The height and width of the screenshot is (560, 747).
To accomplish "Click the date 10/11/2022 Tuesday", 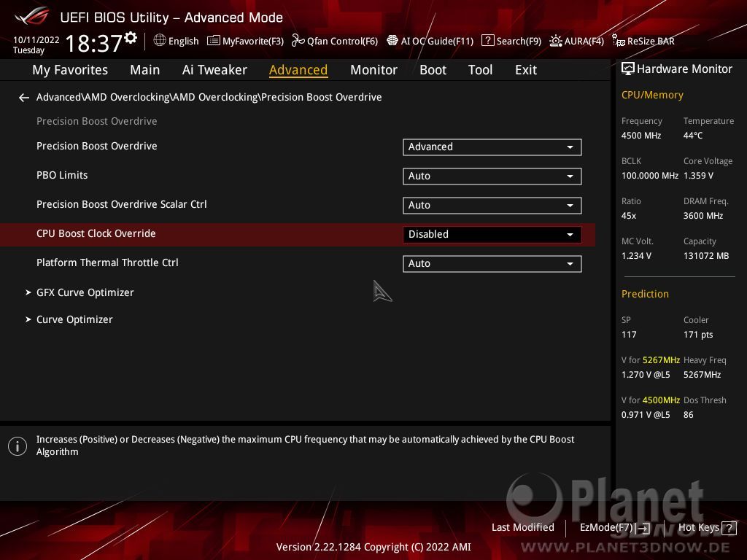I will (36, 44).
